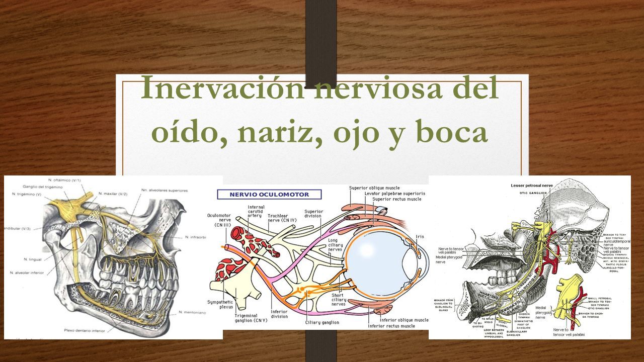
Task: Click the "Oculomotor nerve (CN III)" label
Action: (219, 221)
